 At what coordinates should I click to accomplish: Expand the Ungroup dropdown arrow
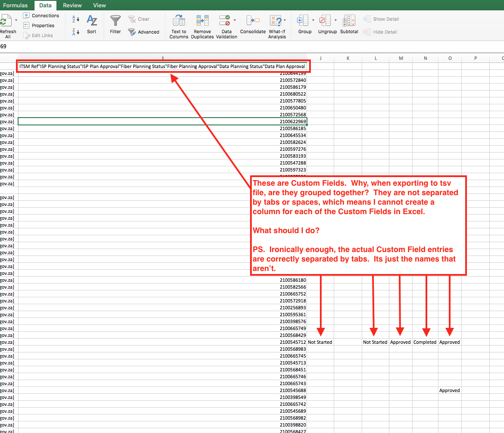click(335, 20)
